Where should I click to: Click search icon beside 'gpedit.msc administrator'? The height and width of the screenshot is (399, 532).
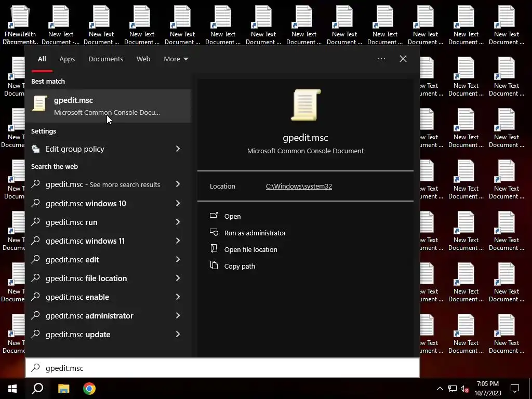36,315
